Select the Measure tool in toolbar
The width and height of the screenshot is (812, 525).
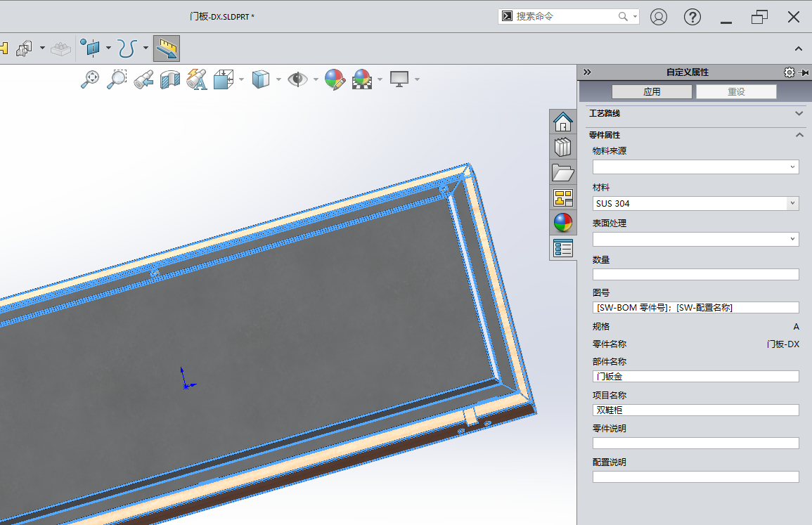point(167,48)
